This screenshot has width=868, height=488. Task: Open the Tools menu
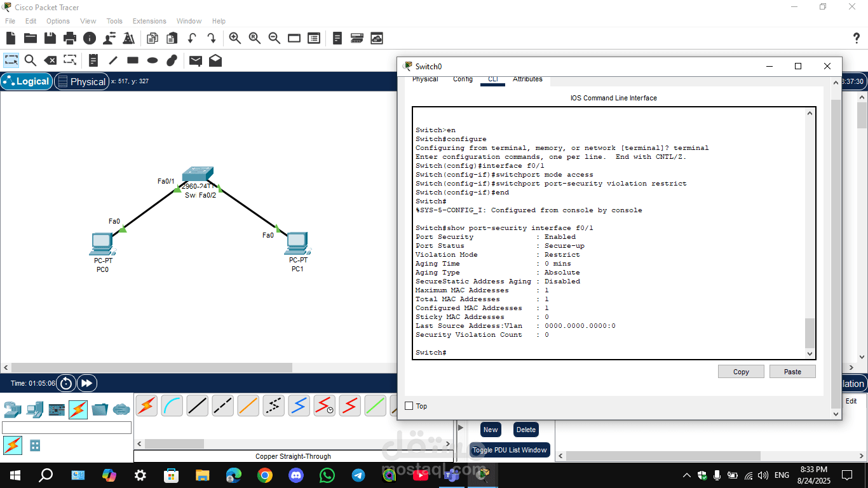tap(114, 21)
